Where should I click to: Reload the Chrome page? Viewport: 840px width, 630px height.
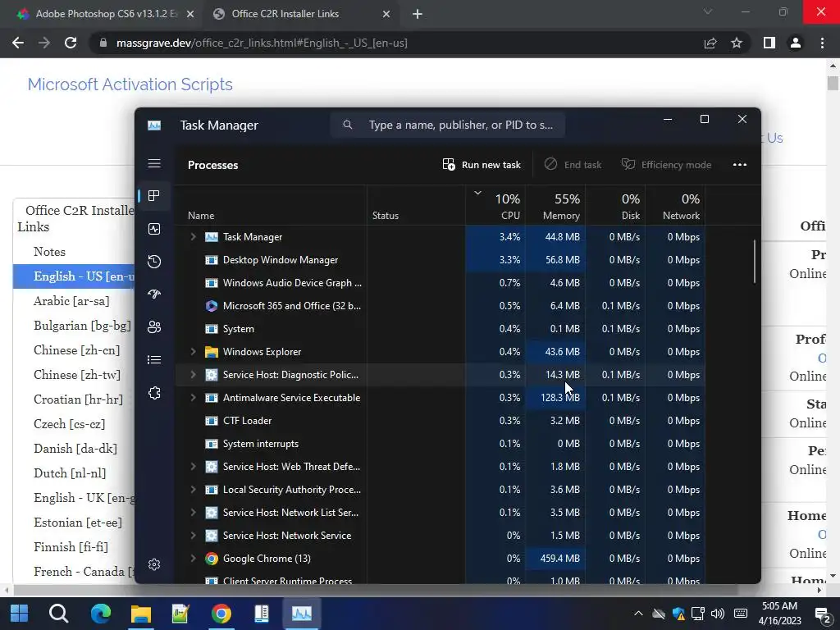(71, 43)
